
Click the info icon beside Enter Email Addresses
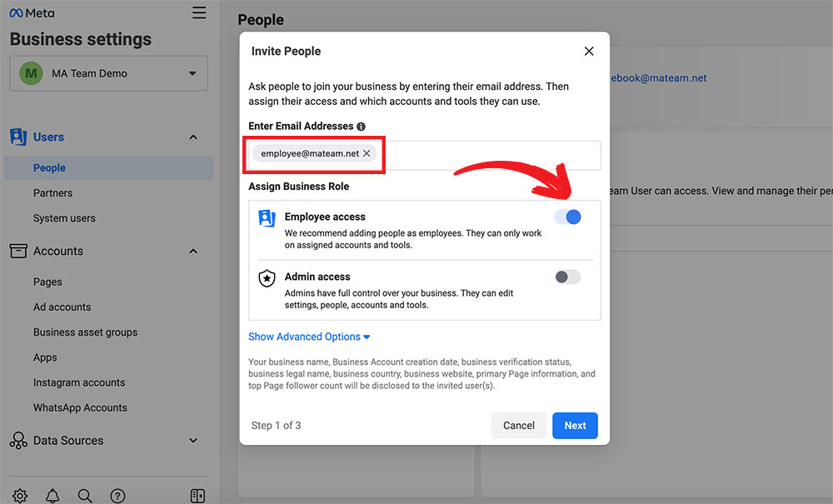361,127
